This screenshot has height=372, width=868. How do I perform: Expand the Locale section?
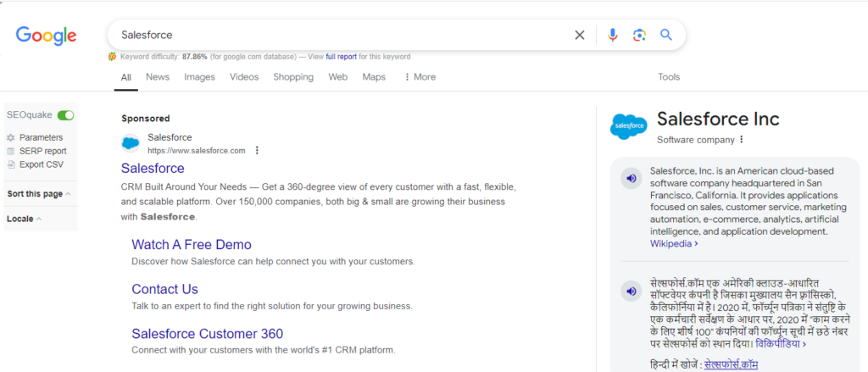[x=24, y=219]
